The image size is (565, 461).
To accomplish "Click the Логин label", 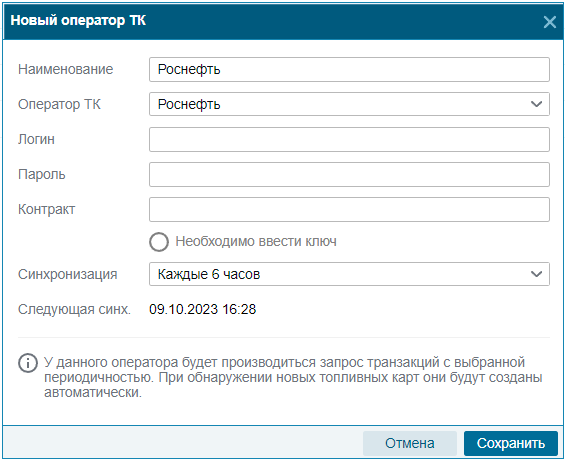I will click(36, 139).
